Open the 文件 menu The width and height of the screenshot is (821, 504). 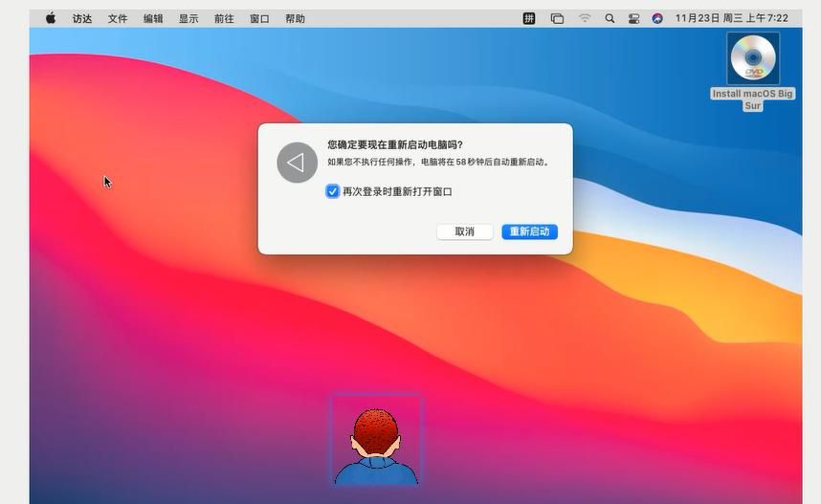click(x=118, y=18)
